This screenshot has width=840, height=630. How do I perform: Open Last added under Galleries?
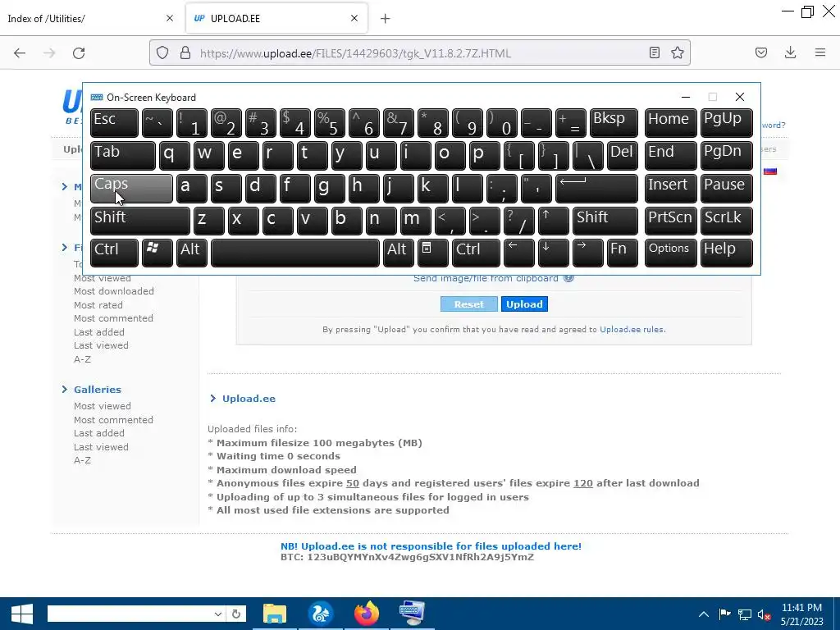point(98,433)
